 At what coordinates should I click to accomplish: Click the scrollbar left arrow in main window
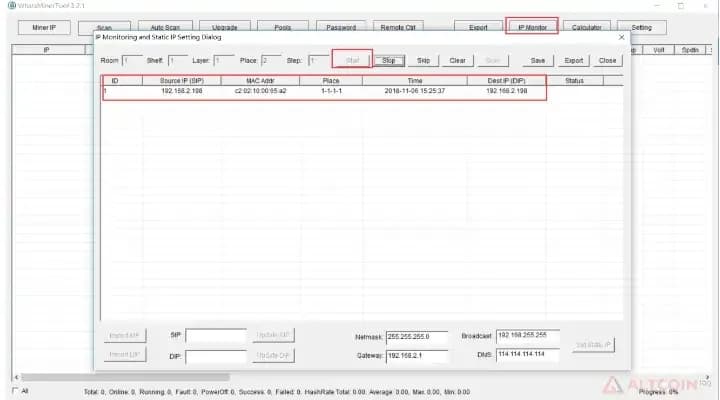(x=17, y=377)
